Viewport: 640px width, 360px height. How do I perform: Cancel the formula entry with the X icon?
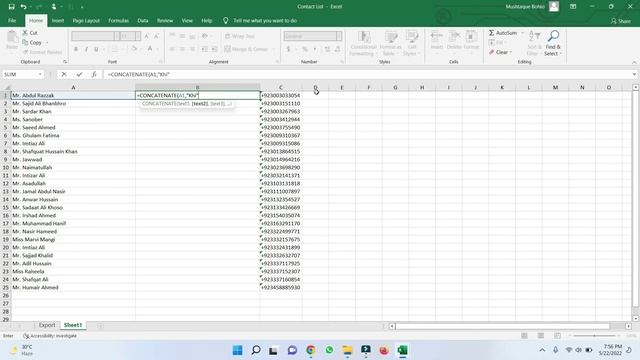(x=64, y=74)
